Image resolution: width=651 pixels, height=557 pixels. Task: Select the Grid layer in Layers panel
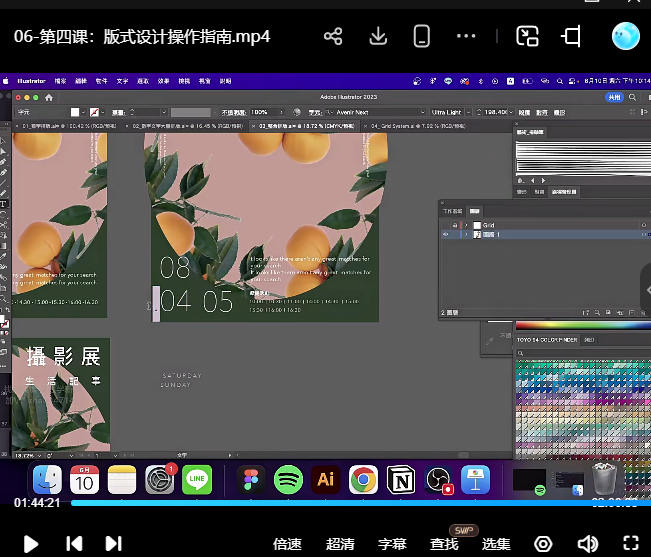490,225
